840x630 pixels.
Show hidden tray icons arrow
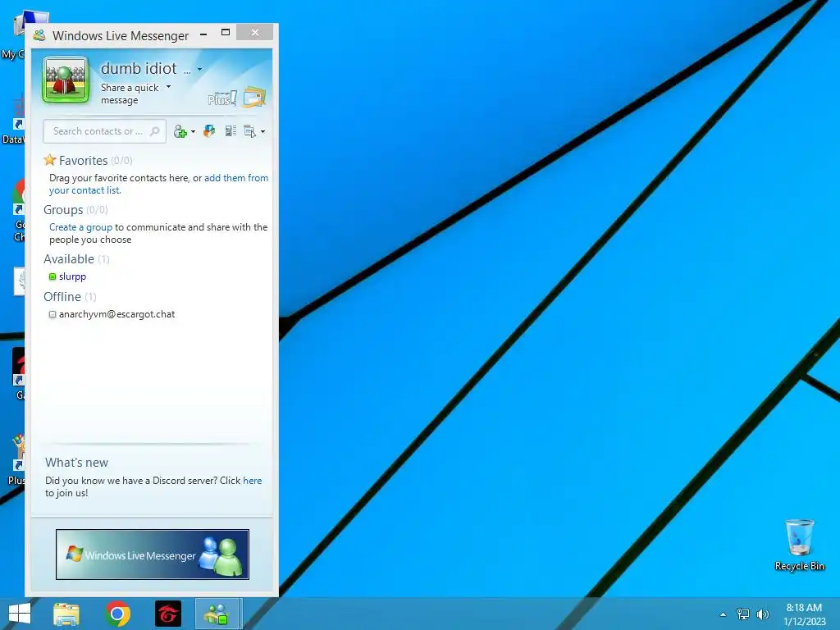coord(724,614)
